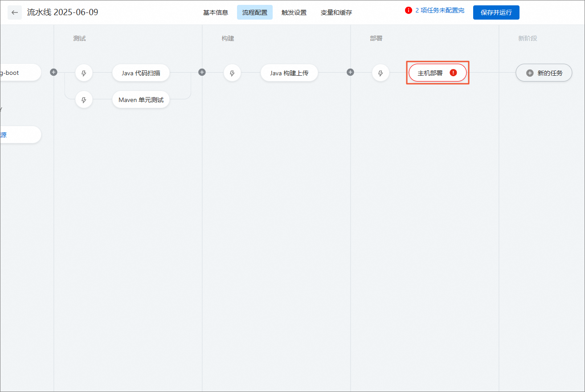Screen dimensions: 585x392
Task: Select the Java 代码扫描 task node
Action: 141,73
